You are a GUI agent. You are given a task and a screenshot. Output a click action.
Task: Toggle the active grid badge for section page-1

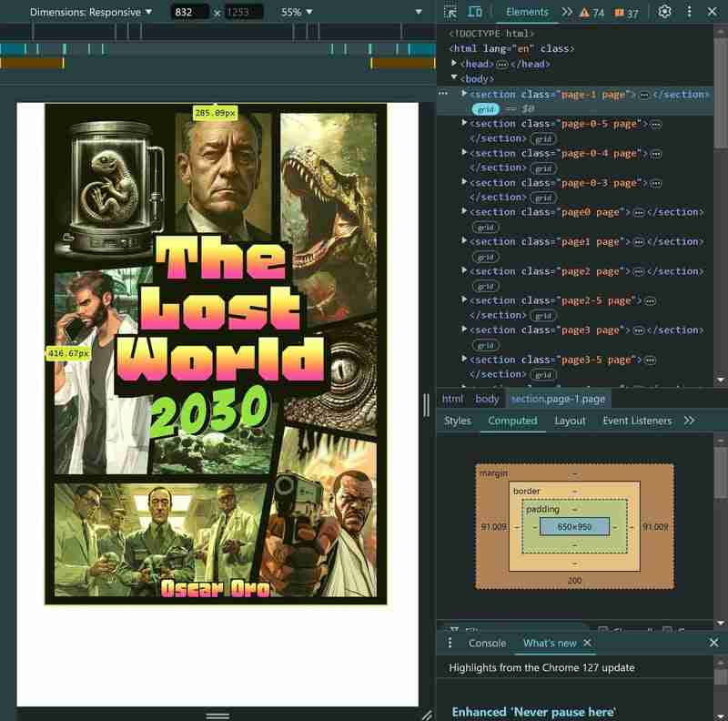485,109
